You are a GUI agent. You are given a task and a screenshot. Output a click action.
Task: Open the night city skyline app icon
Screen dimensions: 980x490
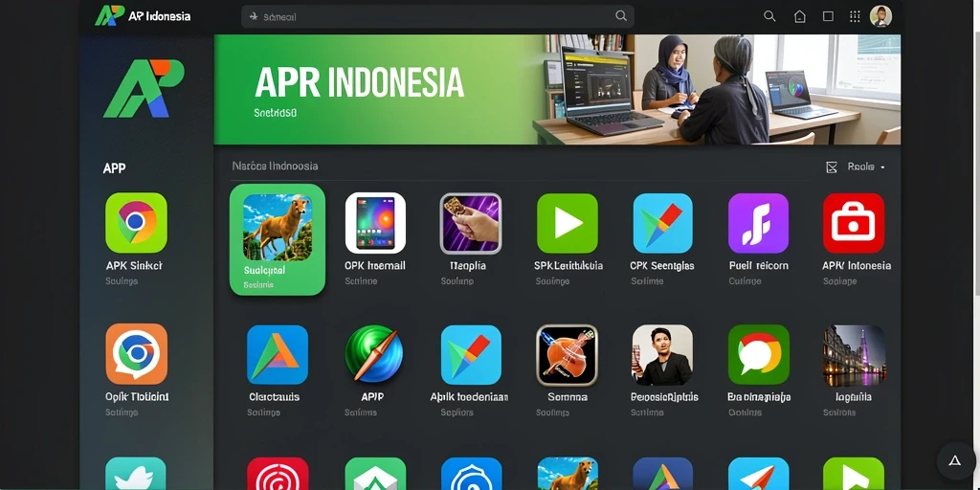(855, 354)
